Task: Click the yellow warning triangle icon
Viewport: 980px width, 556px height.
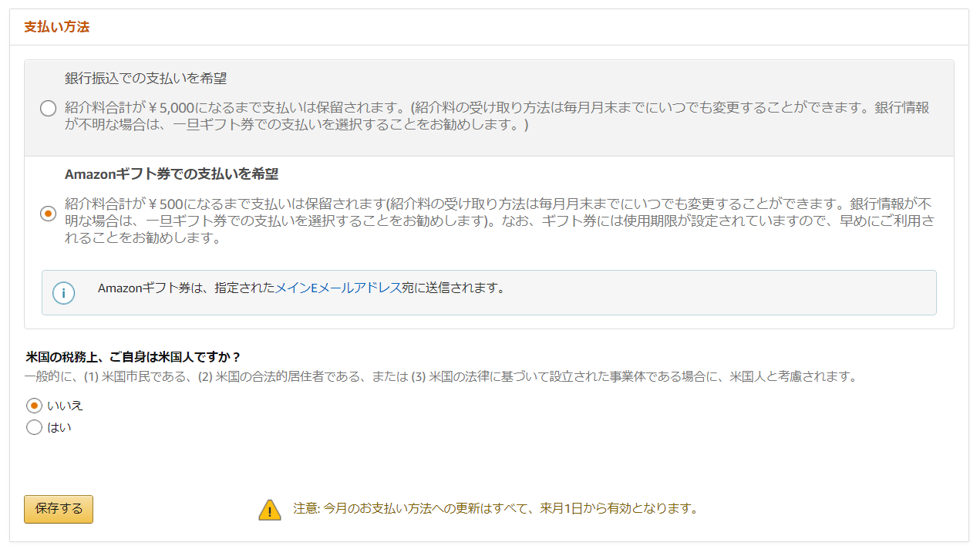Action: click(270, 510)
